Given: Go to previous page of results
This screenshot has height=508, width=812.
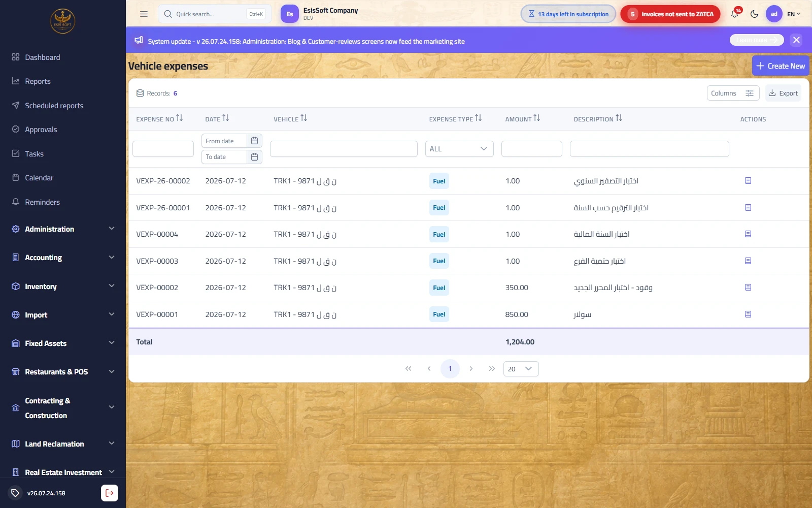Looking at the screenshot, I should pyautogui.click(x=429, y=369).
